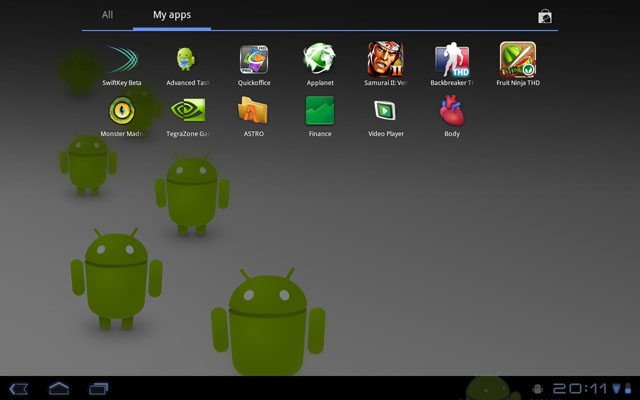Check the Wi-Fi signal status icon
This screenshot has width=640, height=400.
point(616,389)
